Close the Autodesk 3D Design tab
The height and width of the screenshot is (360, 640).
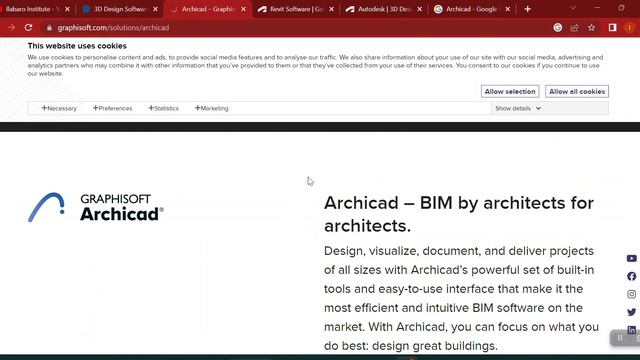(x=420, y=9)
